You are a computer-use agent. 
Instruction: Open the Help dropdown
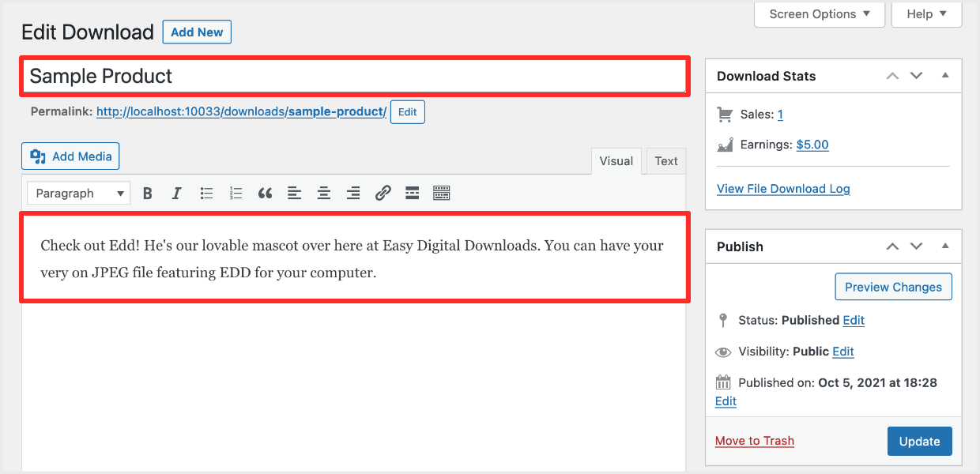coord(926,14)
